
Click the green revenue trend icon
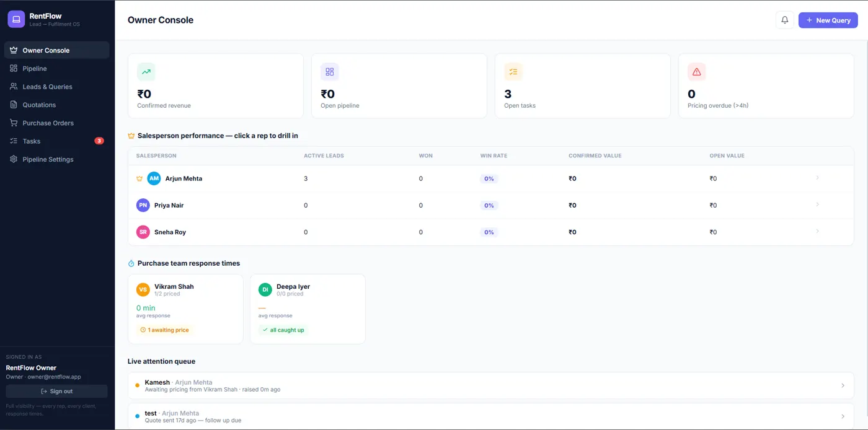146,72
